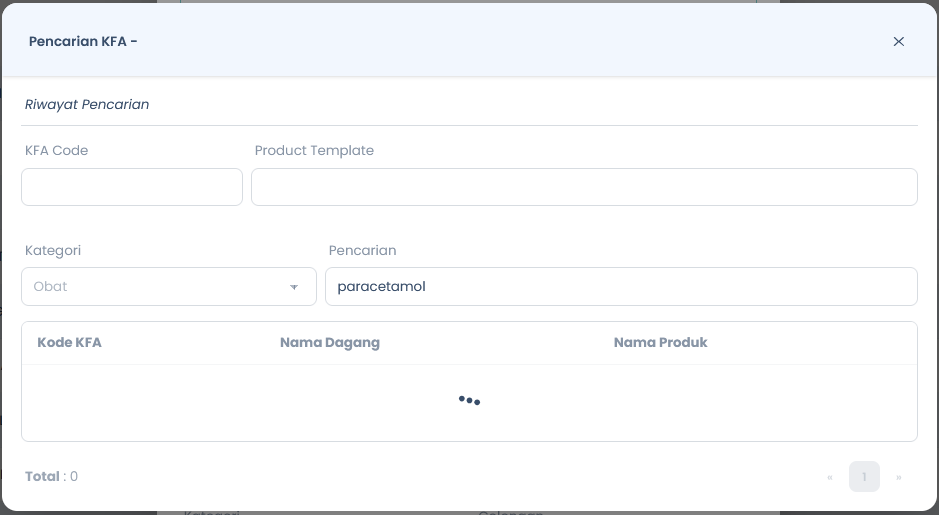
Task: Go to next page with » icon
Action: coord(898,477)
